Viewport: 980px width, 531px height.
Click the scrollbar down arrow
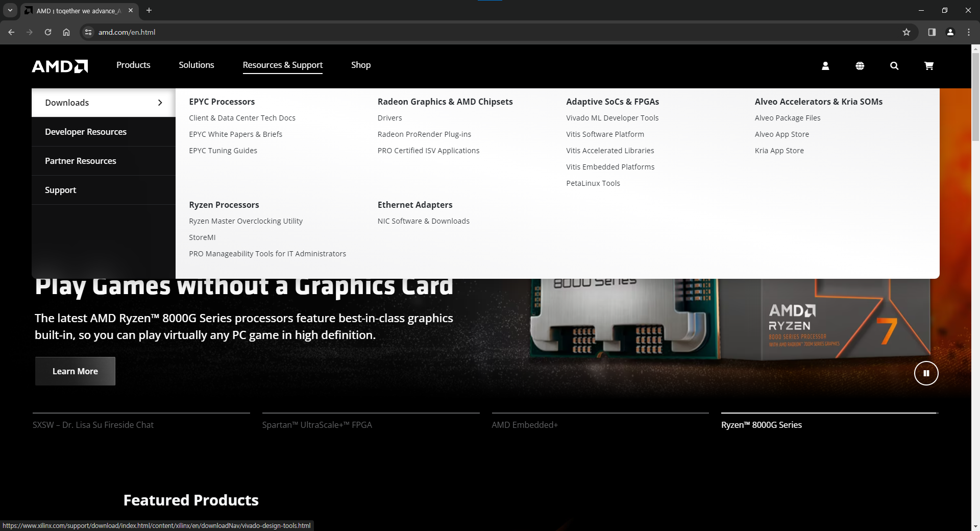975,526
